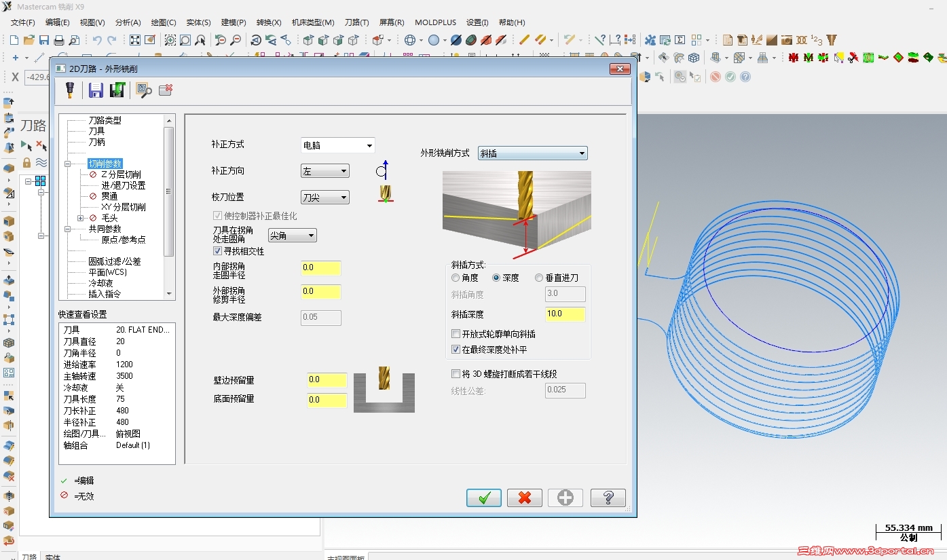Click the globe wireframe view icon
This screenshot has height=560, width=947.
coord(410,40)
